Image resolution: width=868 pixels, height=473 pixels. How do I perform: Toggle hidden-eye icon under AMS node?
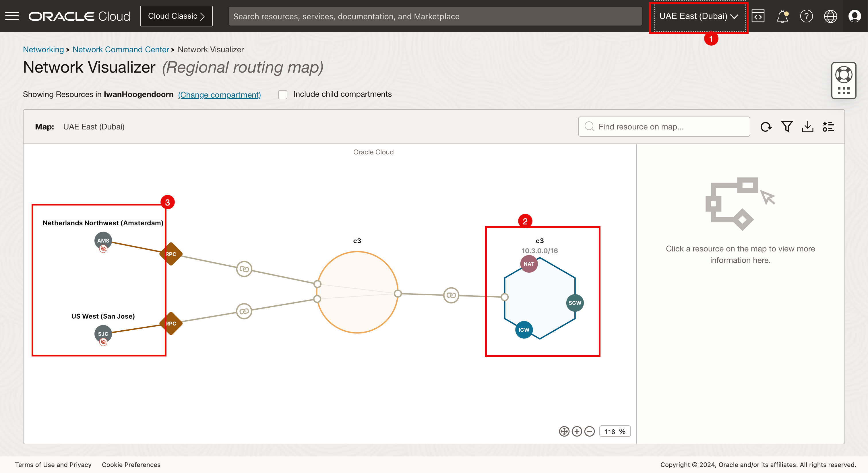103,249
